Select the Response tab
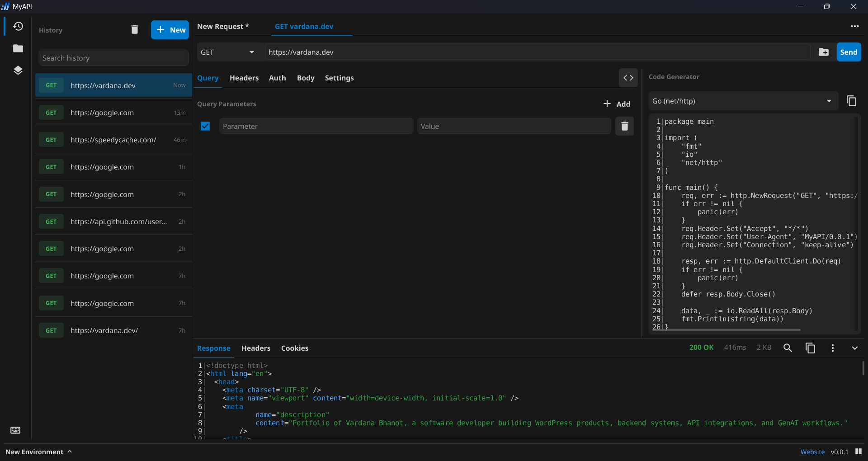 tap(213, 348)
